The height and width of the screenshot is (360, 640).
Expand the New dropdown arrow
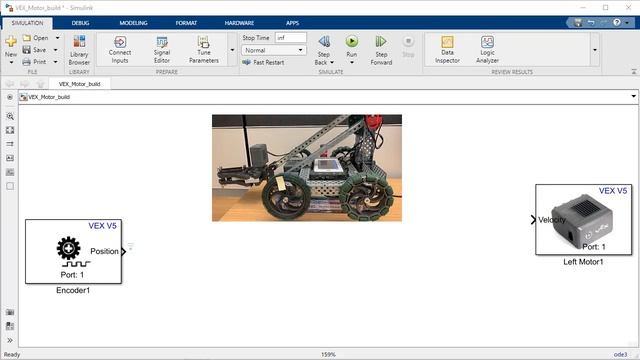tap(11, 62)
